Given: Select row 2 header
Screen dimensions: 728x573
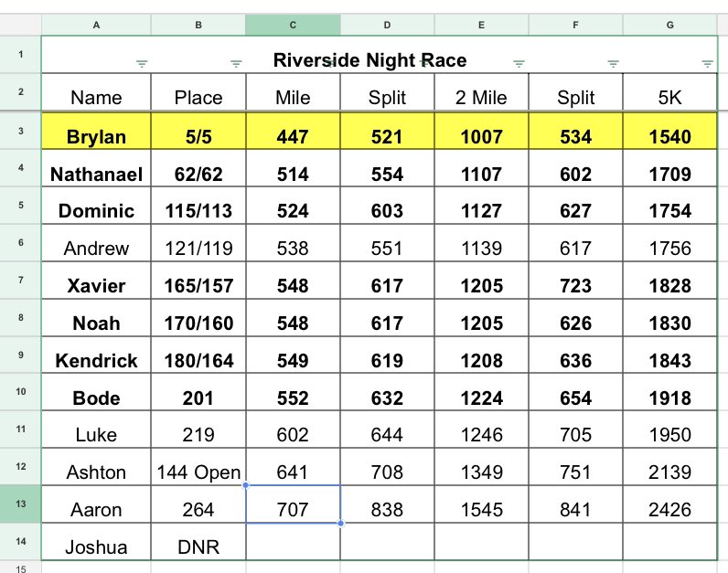Looking at the screenshot, I should pyautogui.click(x=20, y=92).
